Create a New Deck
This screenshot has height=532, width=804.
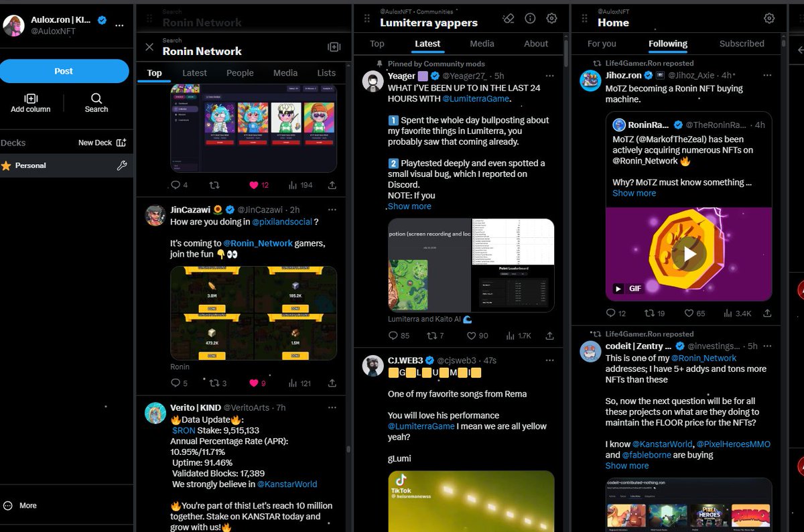(x=102, y=143)
